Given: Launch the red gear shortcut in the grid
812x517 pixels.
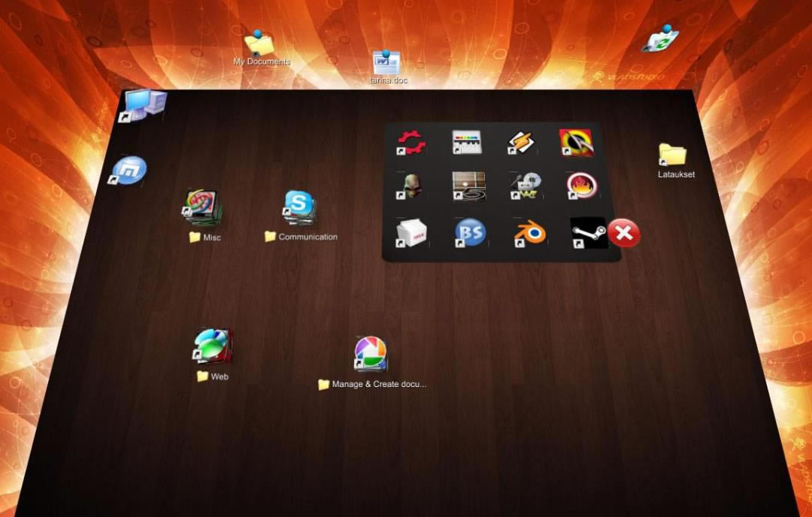Looking at the screenshot, I should [411, 142].
